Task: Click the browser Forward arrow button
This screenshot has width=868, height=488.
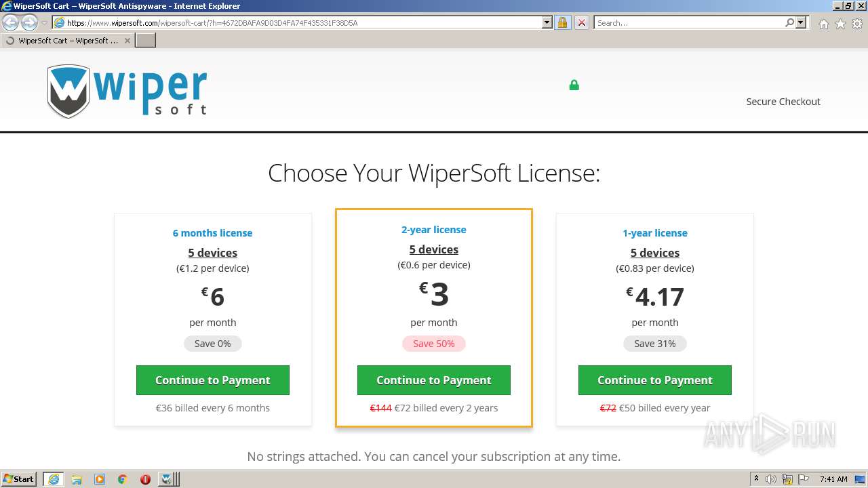Action: [29, 23]
